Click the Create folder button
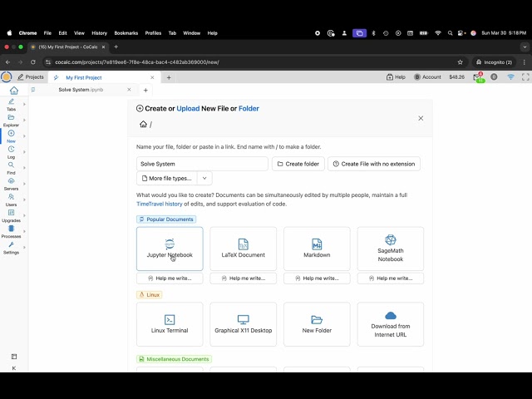532x399 pixels. click(x=298, y=164)
